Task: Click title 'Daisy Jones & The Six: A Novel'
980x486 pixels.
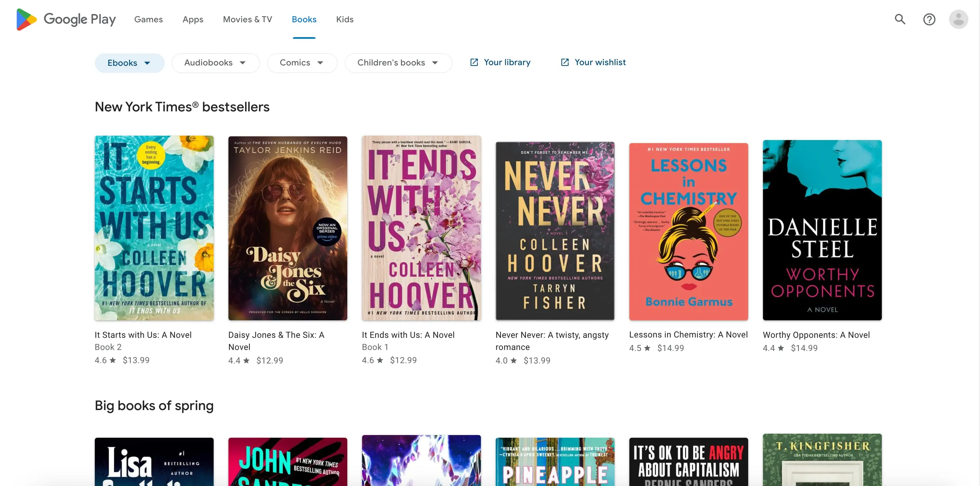Action: [x=277, y=341]
